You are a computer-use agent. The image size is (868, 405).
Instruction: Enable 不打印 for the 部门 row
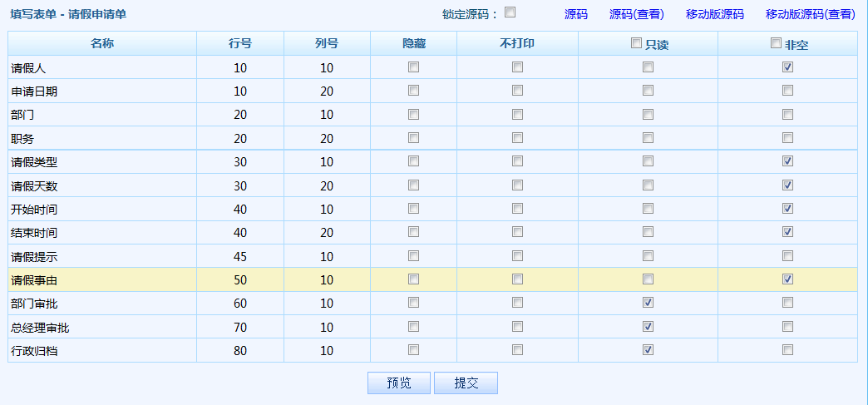(x=517, y=114)
